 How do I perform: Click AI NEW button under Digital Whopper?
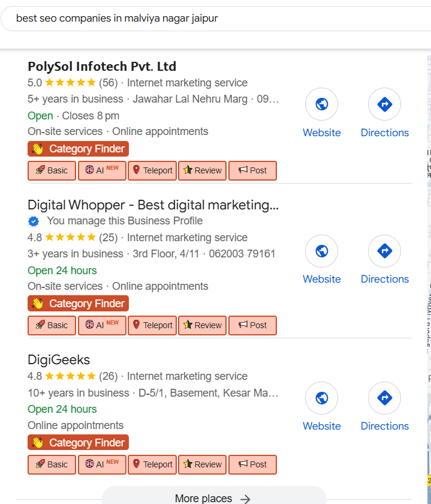102,325
